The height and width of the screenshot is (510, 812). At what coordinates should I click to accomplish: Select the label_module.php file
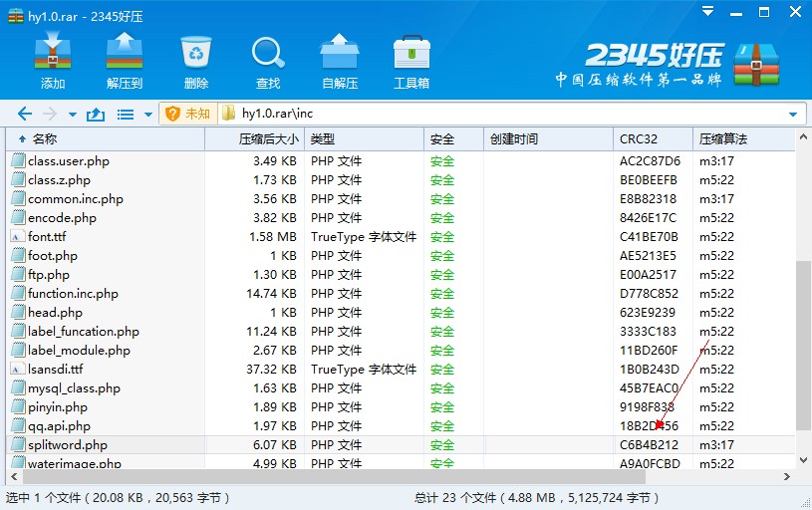click(x=80, y=351)
